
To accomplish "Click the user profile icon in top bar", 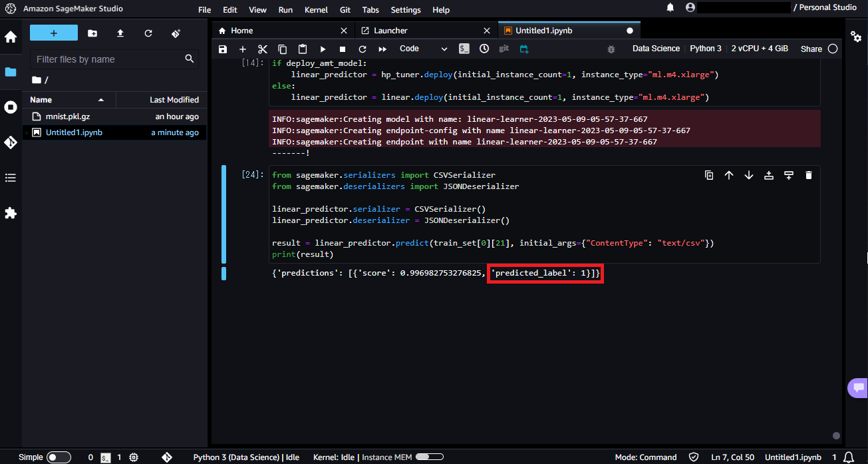I will pos(690,7).
